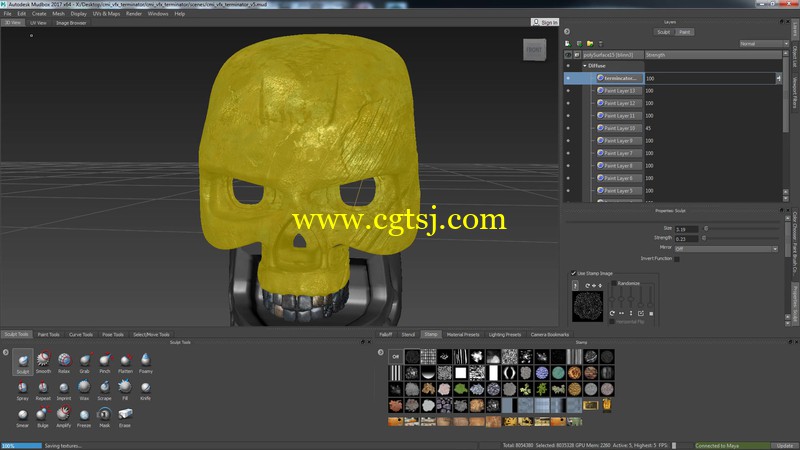Image resolution: width=800 pixels, height=450 pixels.
Task: Click the import layer folder icon
Action: coord(590,44)
